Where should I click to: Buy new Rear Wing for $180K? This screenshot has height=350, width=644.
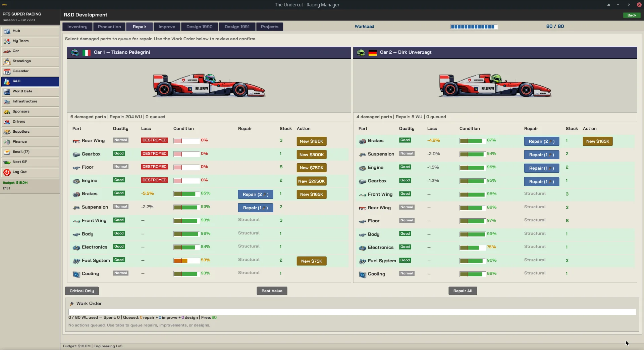click(311, 141)
